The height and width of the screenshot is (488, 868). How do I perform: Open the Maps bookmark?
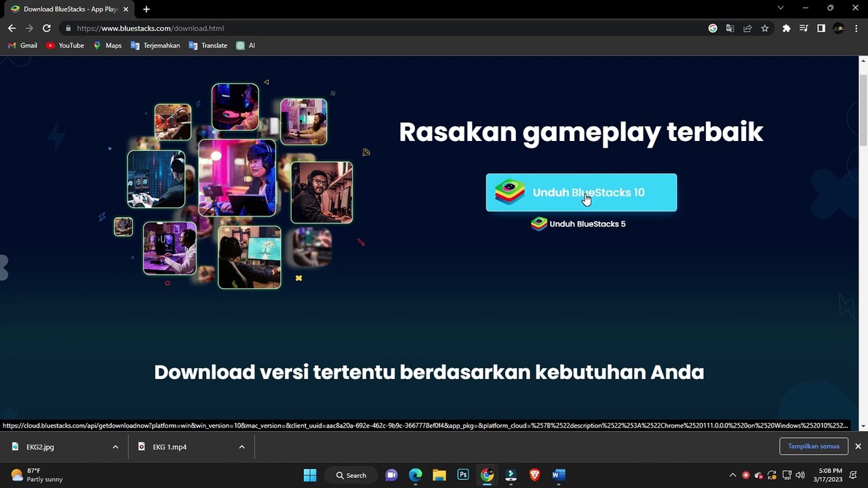click(107, 45)
